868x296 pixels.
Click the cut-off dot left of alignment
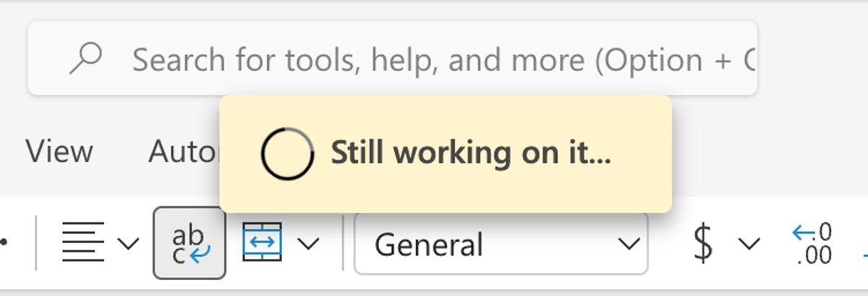click(x=4, y=242)
